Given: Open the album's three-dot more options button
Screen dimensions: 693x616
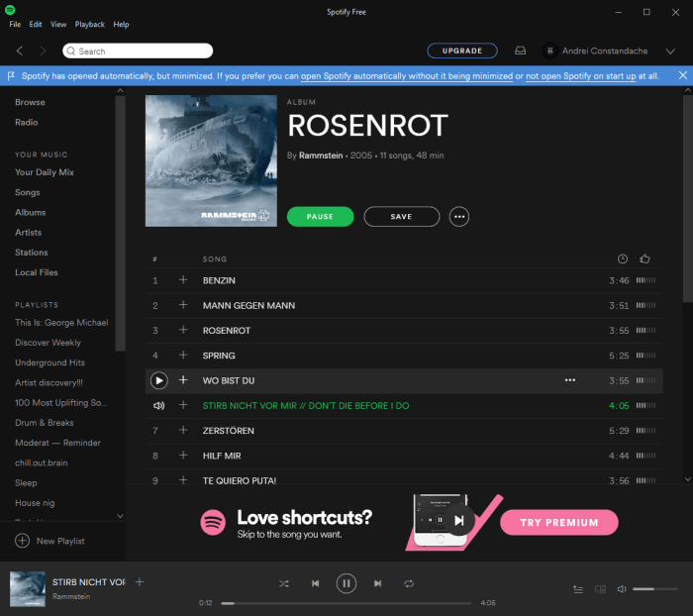Looking at the screenshot, I should point(459,217).
